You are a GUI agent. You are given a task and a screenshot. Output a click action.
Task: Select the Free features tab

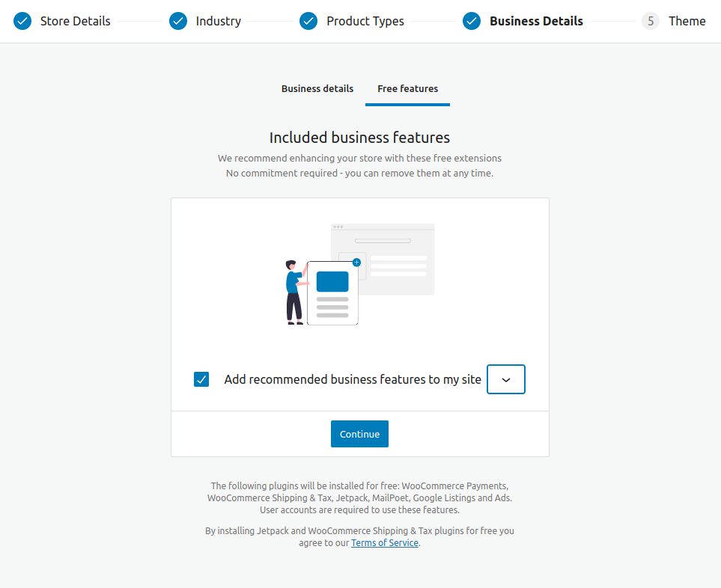point(408,89)
